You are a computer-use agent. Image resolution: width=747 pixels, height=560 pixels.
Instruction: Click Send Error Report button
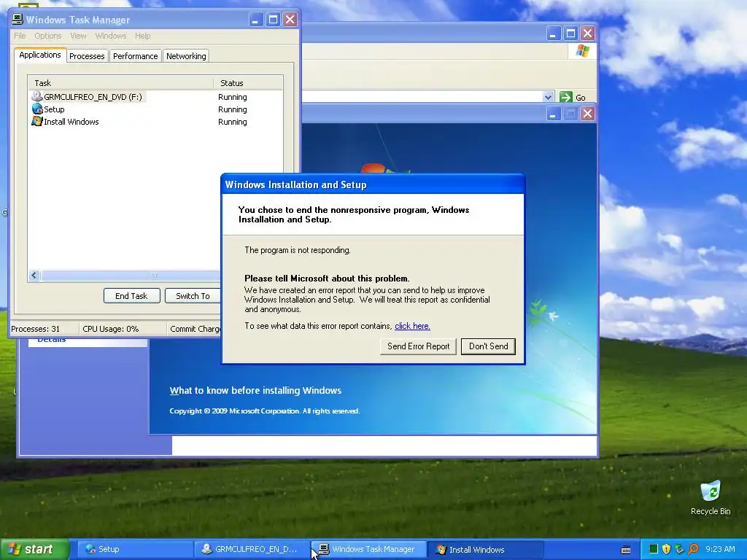point(418,346)
